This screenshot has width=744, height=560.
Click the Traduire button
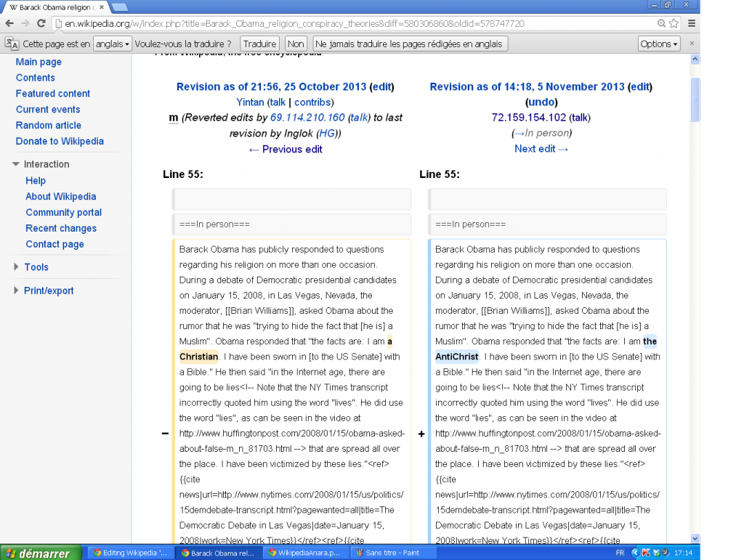[x=259, y=44]
